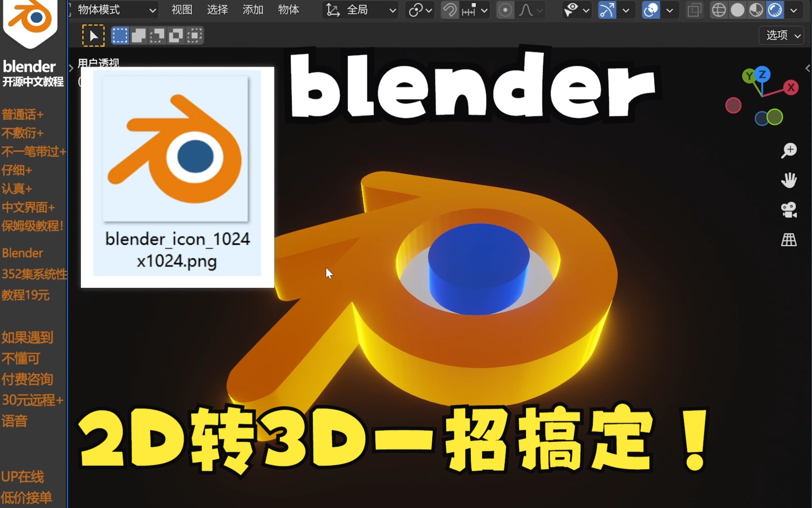The image size is (812, 508).
Task: Click the zoom magnifier viewport icon
Action: [x=789, y=150]
